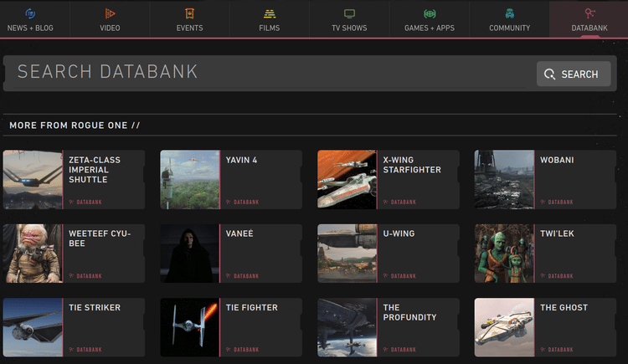
Task: Click DATABANK label under Weeteef Cyu-Bee
Action: pos(89,276)
